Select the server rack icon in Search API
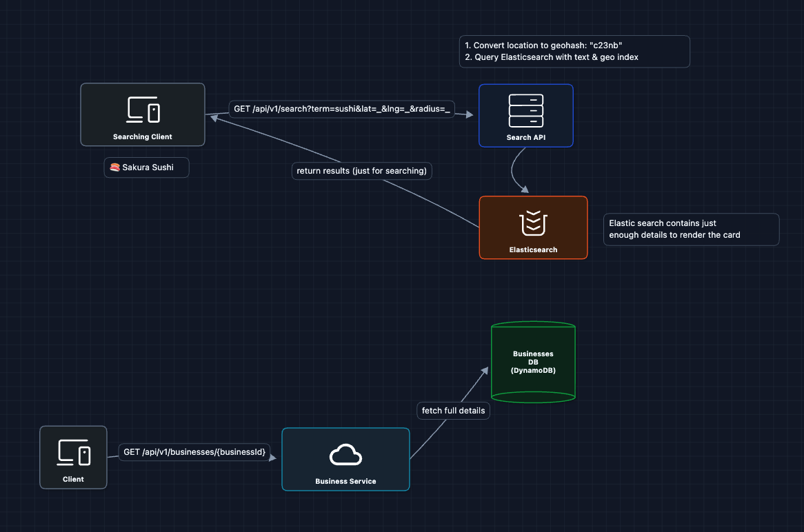Image resolution: width=804 pixels, height=532 pixels. (x=525, y=110)
